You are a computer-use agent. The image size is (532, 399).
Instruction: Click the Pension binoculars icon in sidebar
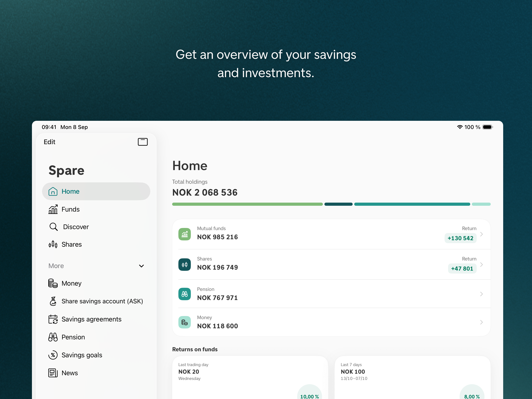coord(53,337)
